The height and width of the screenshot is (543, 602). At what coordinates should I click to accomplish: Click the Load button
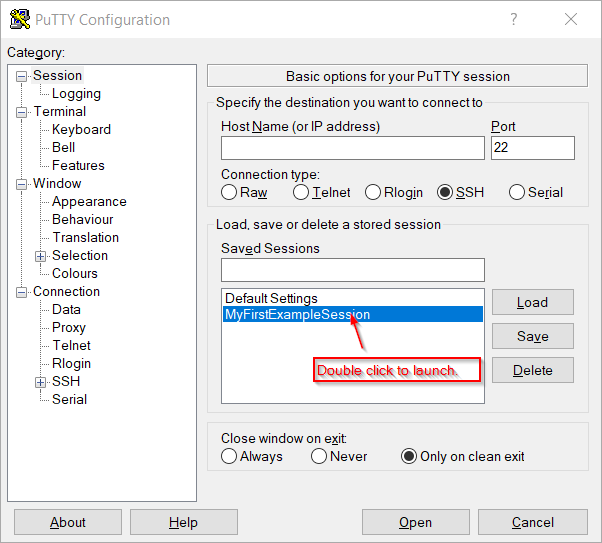pyautogui.click(x=532, y=302)
